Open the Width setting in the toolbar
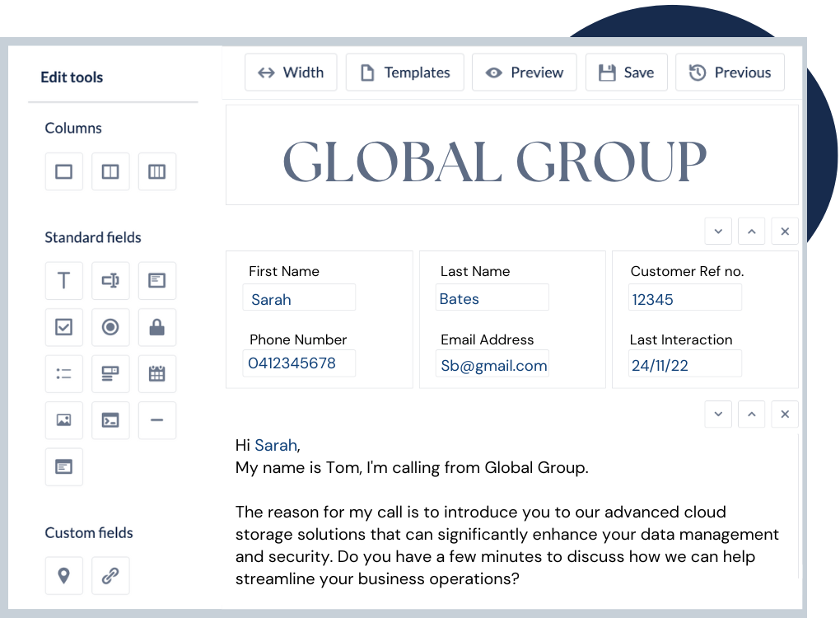Image resolution: width=840 pixels, height=618 pixels. (290, 73)
